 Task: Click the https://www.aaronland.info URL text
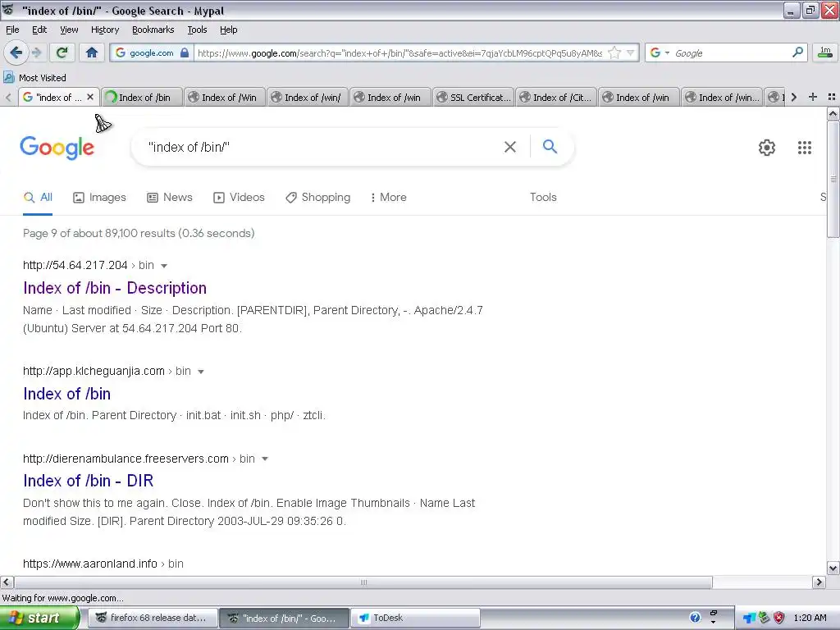point(90,564)
